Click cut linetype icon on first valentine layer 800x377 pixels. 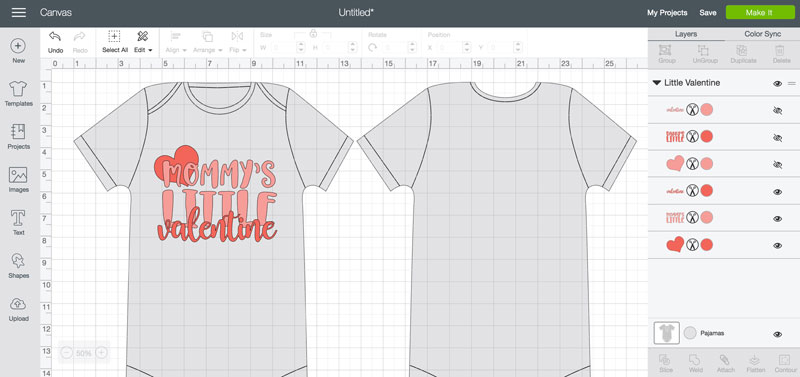[x=692, y=109]
